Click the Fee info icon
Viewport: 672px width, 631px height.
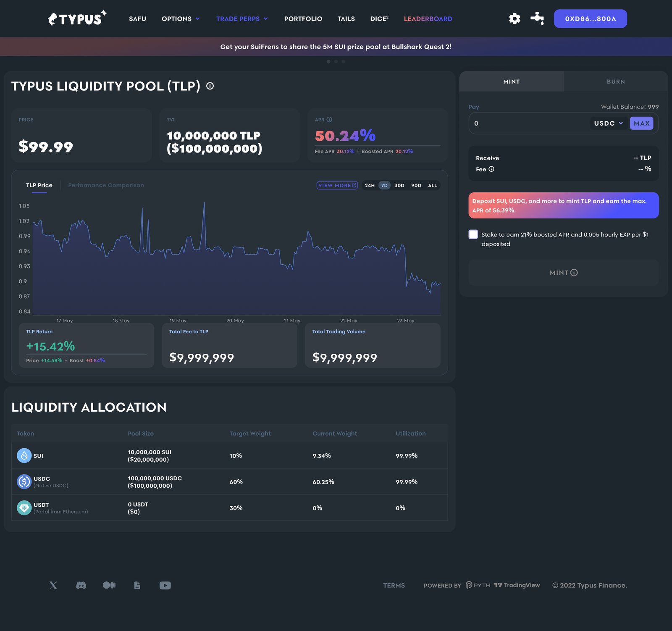point(491,169)
